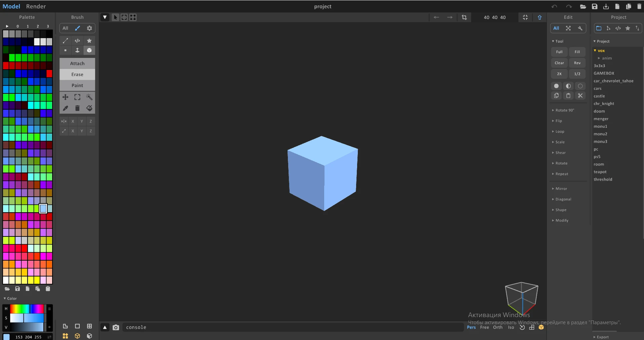Choose the eyedropper Color Picker tool
644x340 pixels.
[65, 108]
